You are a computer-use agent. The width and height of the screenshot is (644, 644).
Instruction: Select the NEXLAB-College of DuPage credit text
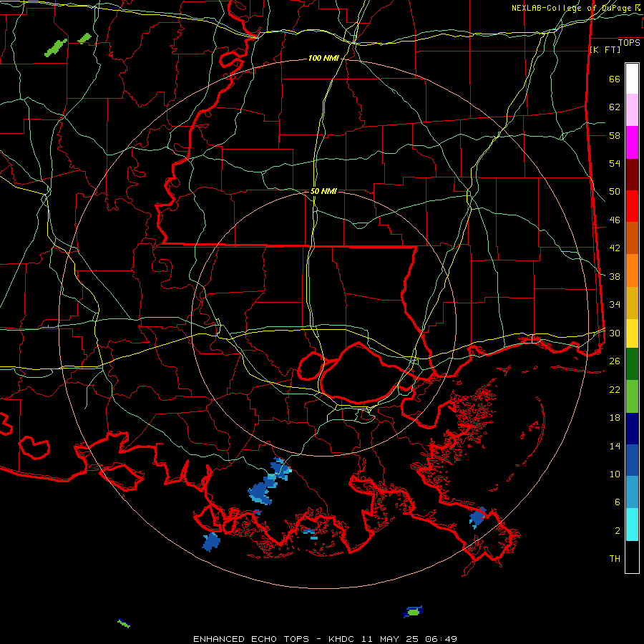coord(575,8)
